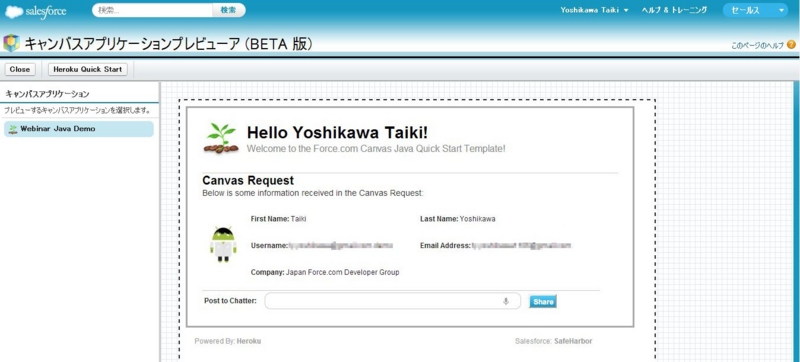
Task: Click the 検索 search button
Action: (228, 10)
